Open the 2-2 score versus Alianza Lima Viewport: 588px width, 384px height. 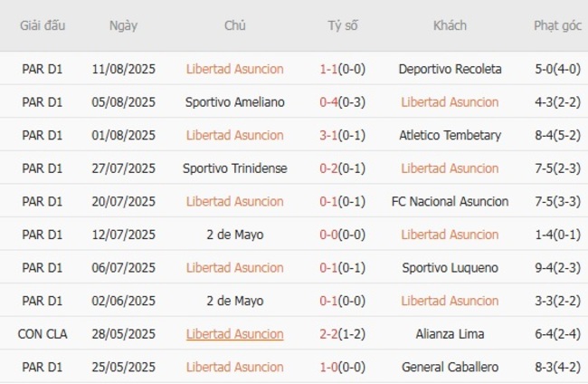(x=328, y=333)
